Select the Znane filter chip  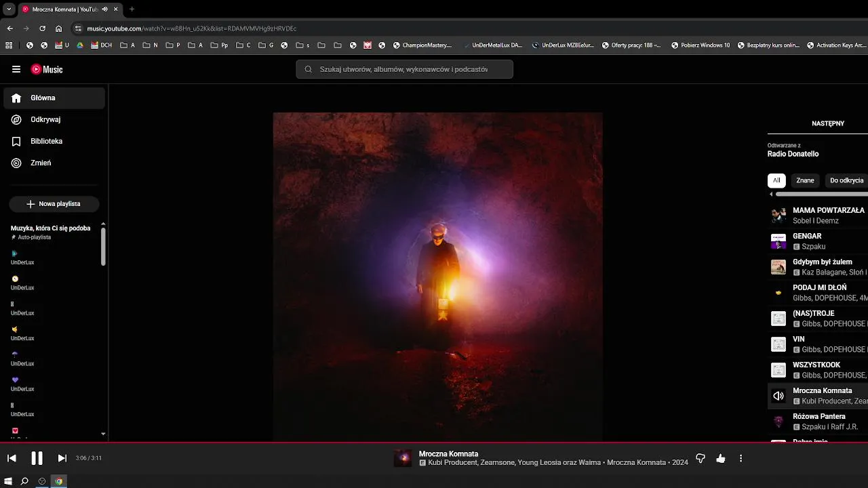point(805,180)
